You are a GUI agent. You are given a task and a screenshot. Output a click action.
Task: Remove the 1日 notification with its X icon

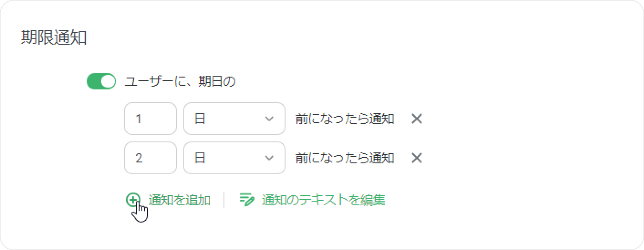click(x=417, y=119)
